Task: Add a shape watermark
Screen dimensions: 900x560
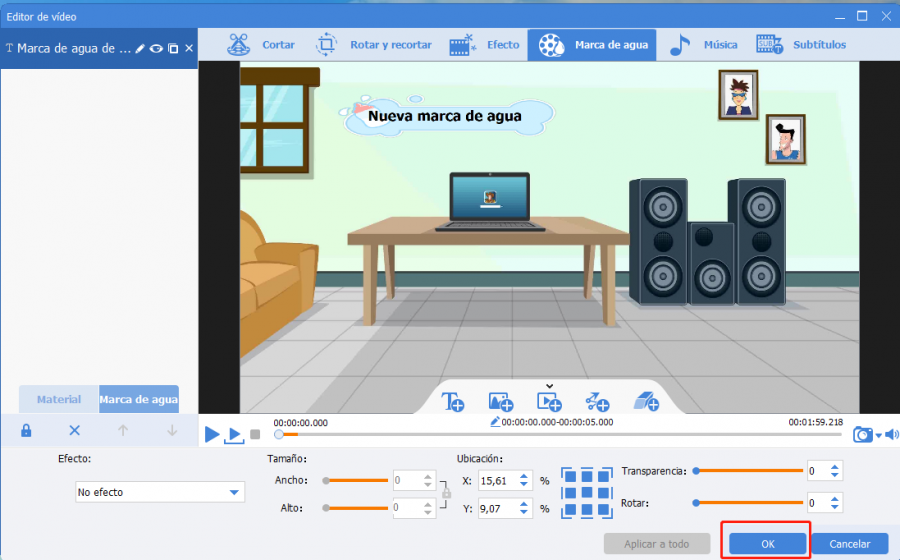Action: coord(597,402)
